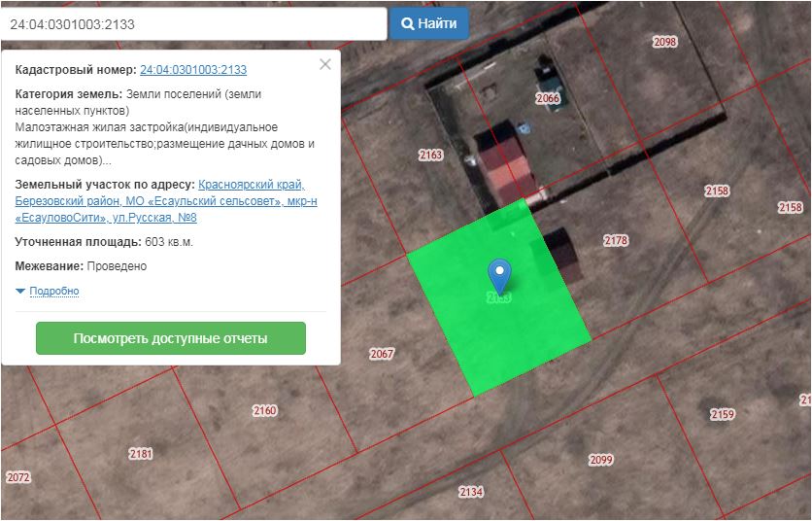
Task: Click the cadastral number search field
Action: [x=193, y=24]
